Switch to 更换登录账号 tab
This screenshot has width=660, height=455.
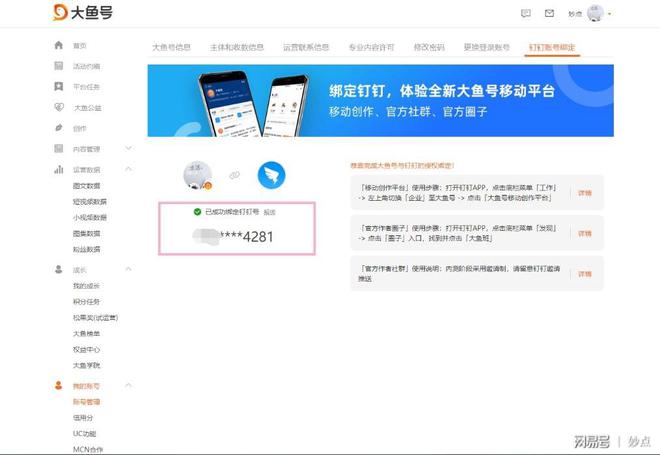coord(487,47)
